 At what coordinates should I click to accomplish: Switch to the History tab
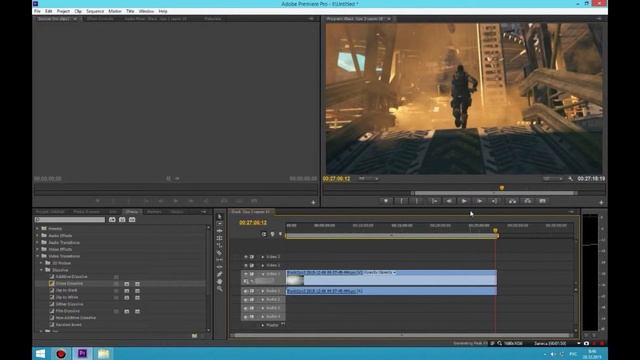(x=177, y=212)
